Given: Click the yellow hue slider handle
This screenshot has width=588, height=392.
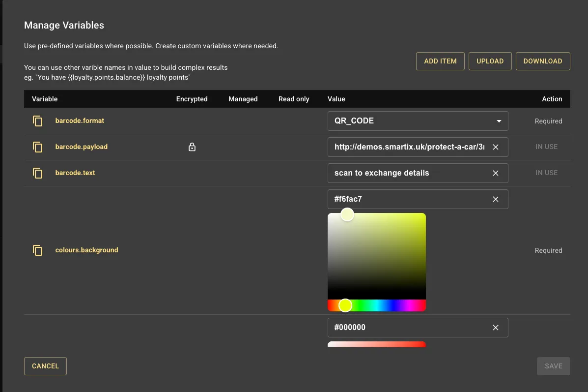Looking at the screenshot, I should pos(345,305).
